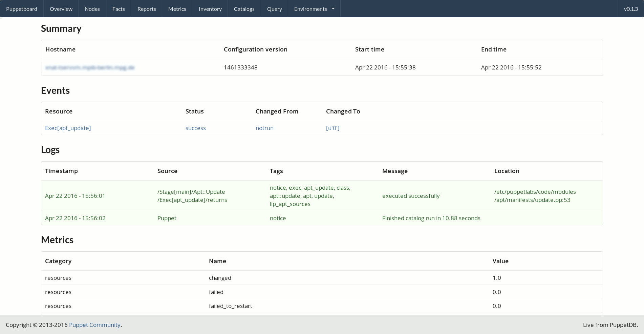Go to the Overview page
Image resolution: width=644 pixels, height=334 pixels.
61,9
